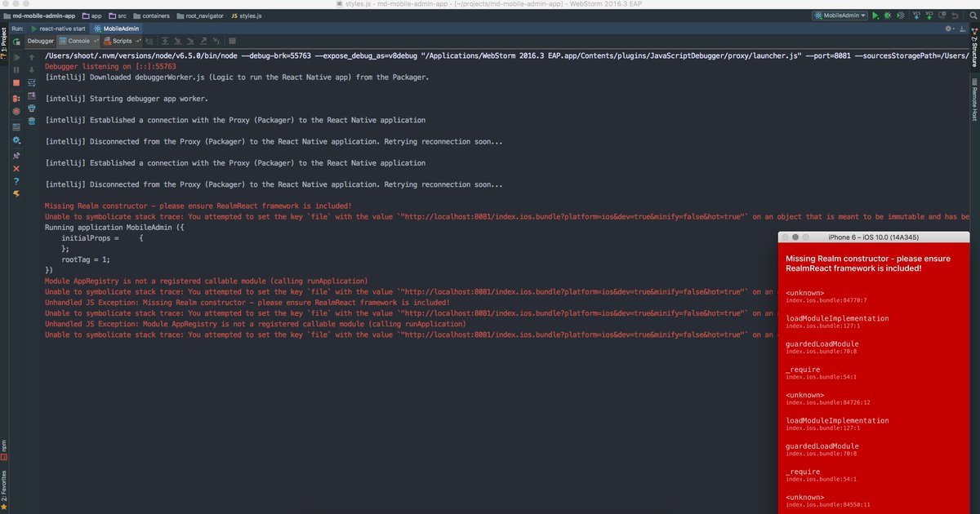Viewport: 980px width, 514px height.
Task: Click Force Step Into in debugger toolbar
Action: click(x=190, y=41)
